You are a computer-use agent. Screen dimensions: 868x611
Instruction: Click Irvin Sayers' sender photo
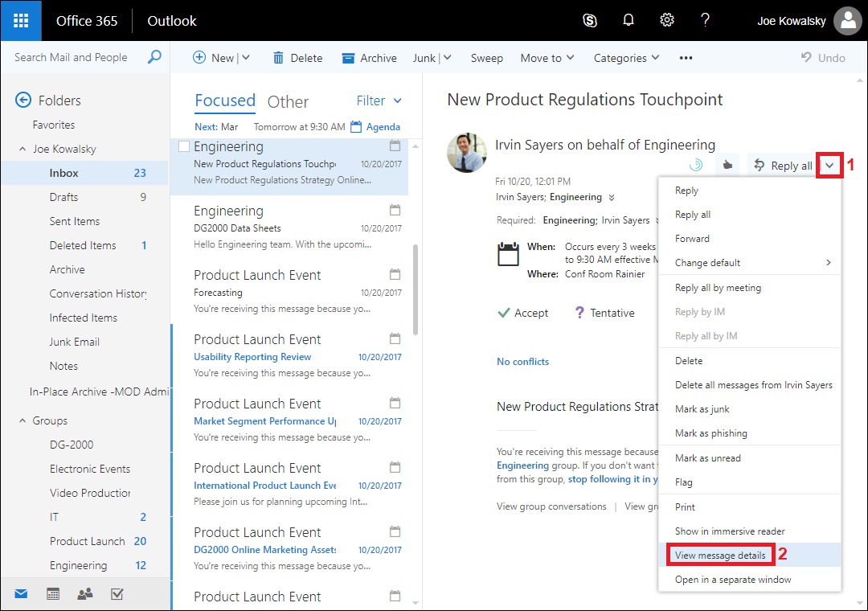point(467,153)
